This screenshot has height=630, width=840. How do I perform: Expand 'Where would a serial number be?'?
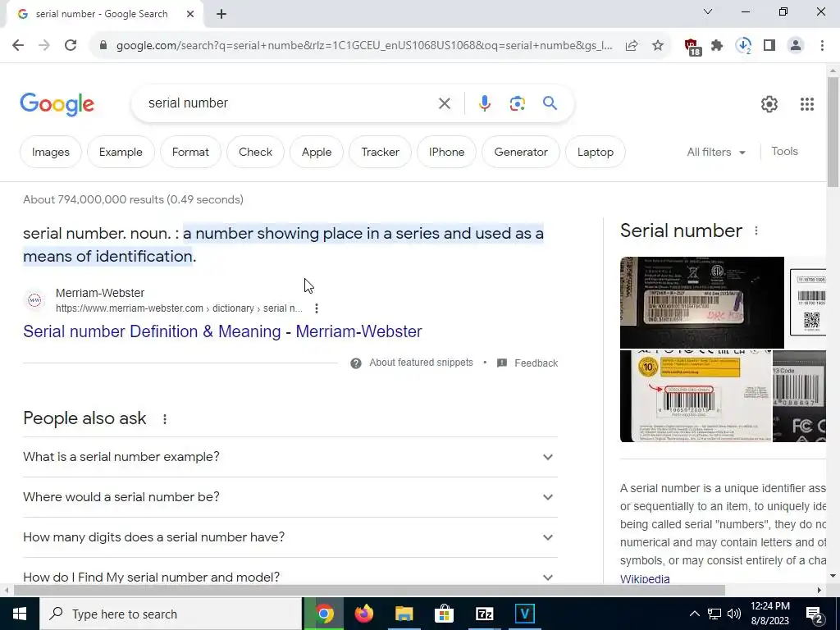click(x=290, y=497)
